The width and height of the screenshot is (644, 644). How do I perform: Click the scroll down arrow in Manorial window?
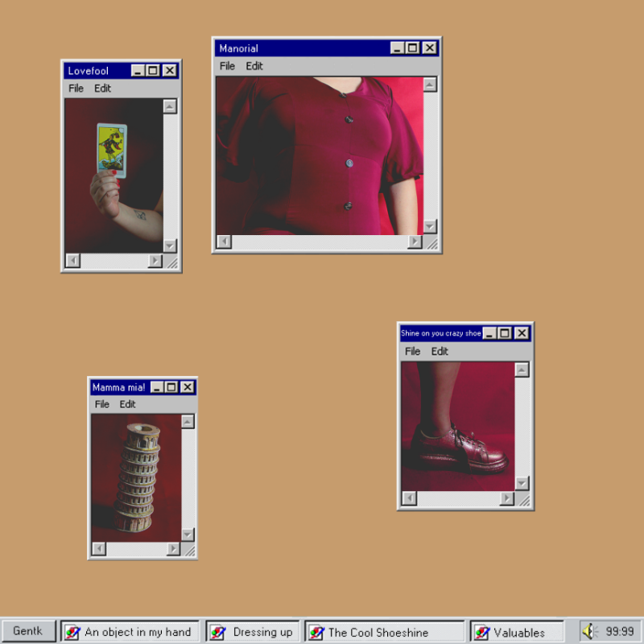click(x=430, y=226)
